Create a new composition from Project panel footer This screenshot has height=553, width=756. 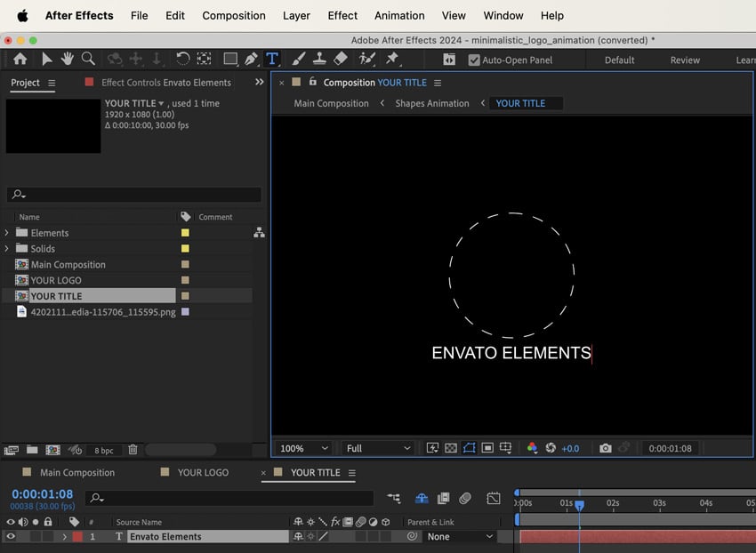52,450
